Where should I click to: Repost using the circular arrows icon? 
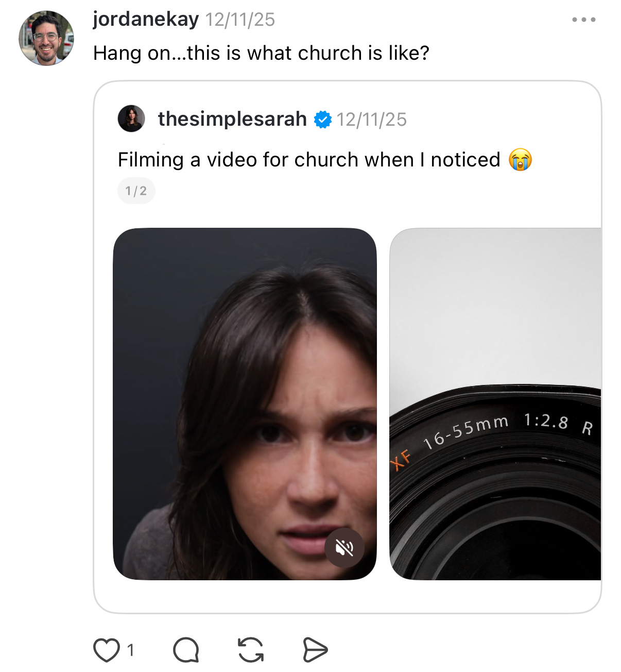(251, 650)
